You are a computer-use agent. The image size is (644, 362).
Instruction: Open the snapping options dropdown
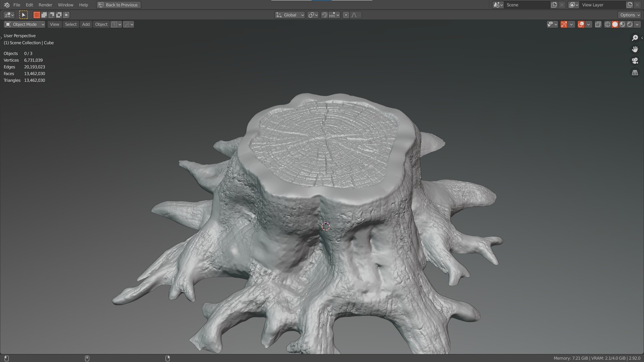[x=334, y=15]
